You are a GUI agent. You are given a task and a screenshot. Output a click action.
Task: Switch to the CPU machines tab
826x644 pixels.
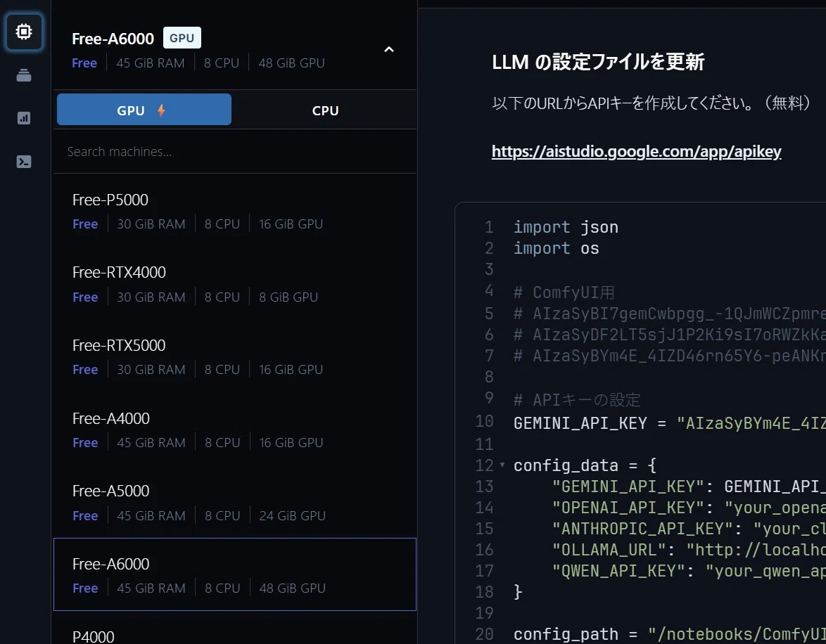(x=325, y=110)
